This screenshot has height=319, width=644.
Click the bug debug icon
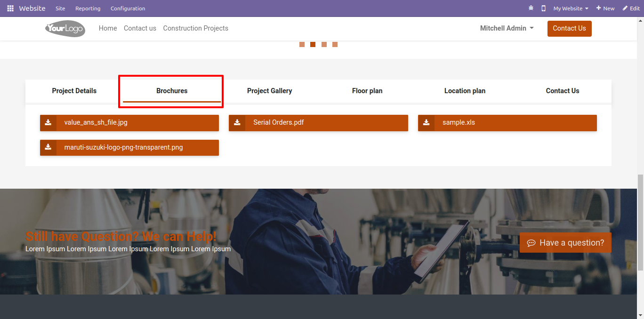pyautogui.click(x=531, y=8)
